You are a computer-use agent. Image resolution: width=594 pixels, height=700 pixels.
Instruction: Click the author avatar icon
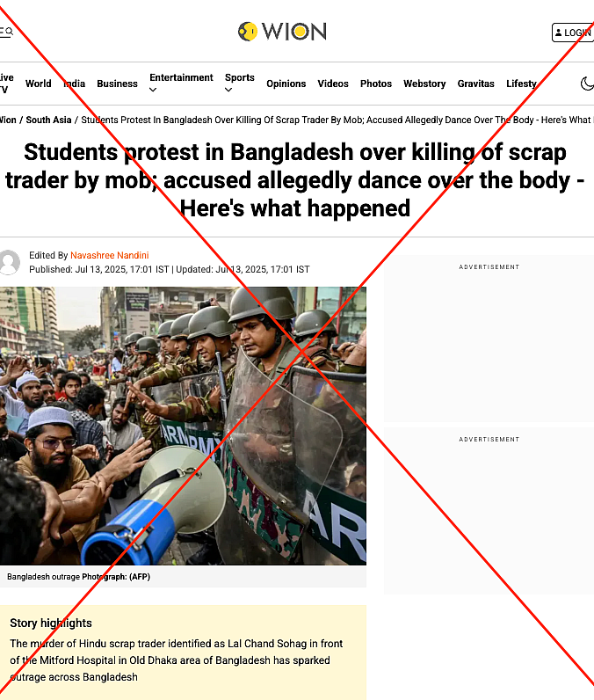coord(10,262)
